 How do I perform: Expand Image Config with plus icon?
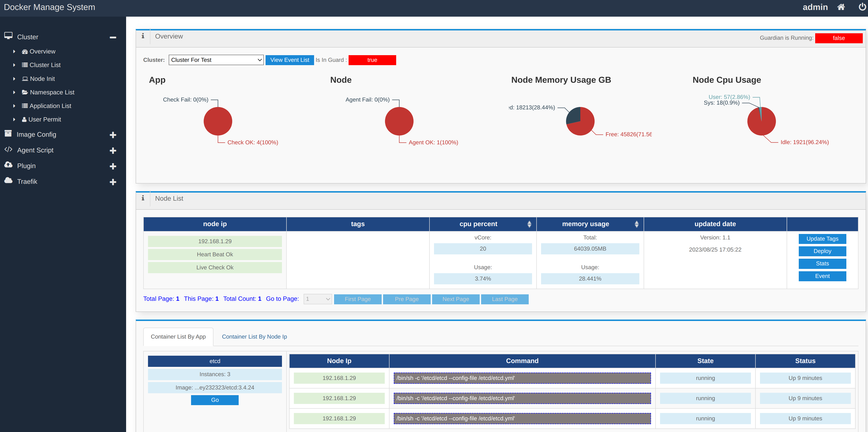tap(113, 135)
